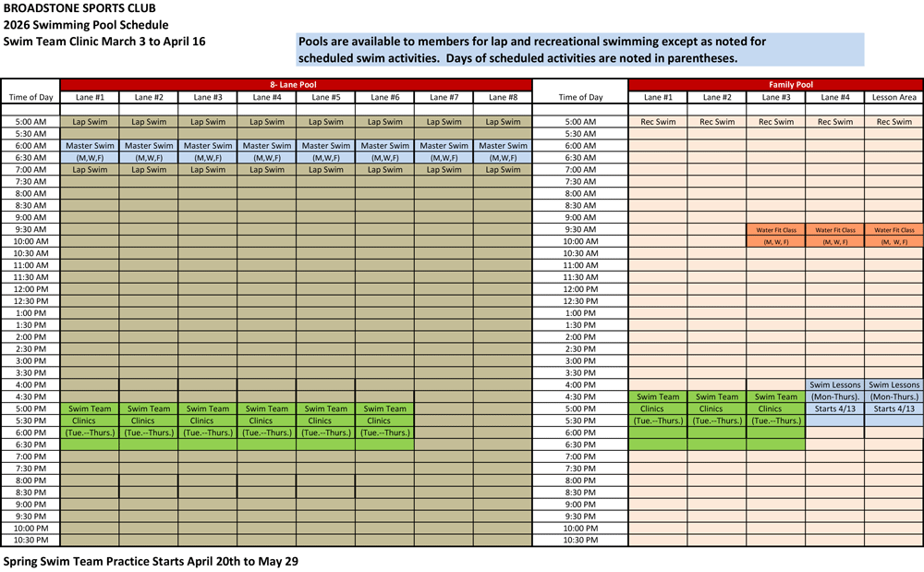Click Water Fit Class cell in Family Lane #3
The width and height of the screenshot is (924, 572).
(775, 230)
